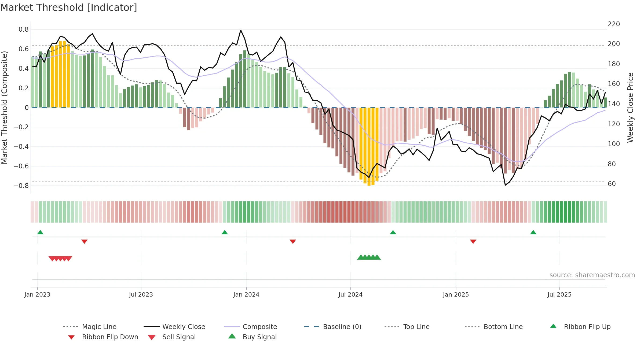The width and height of the screenshot is (644, 362).
Task: Click the source: sharemaestro.com text
Action: click(592, 275)
